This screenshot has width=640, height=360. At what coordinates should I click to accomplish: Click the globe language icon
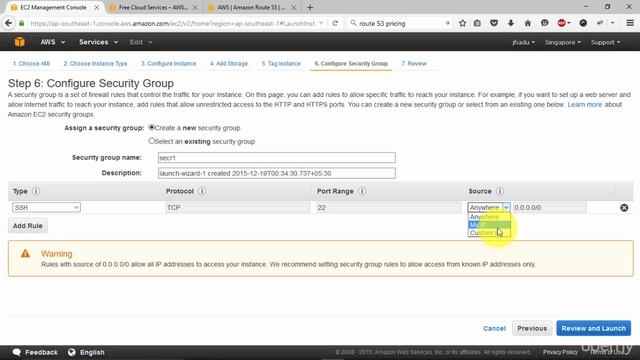[x=72, y=352]
